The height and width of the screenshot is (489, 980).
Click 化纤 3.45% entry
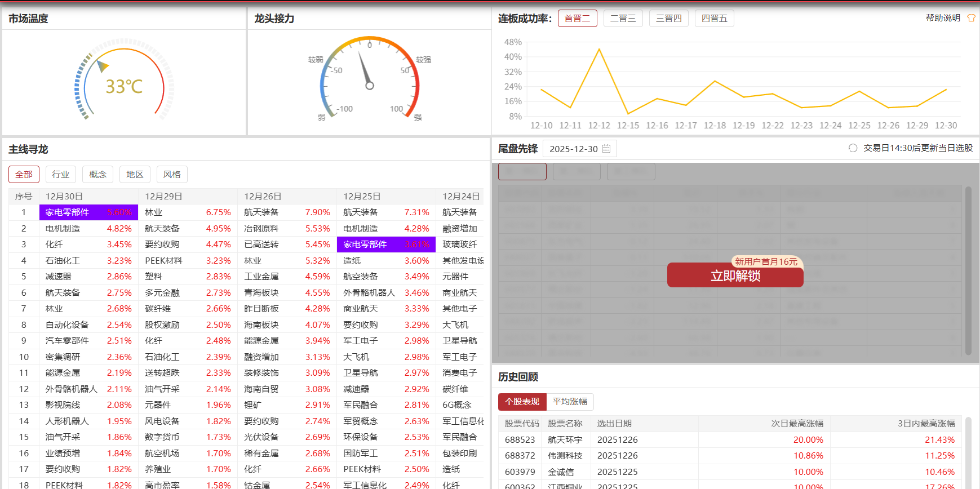(88, 244)
